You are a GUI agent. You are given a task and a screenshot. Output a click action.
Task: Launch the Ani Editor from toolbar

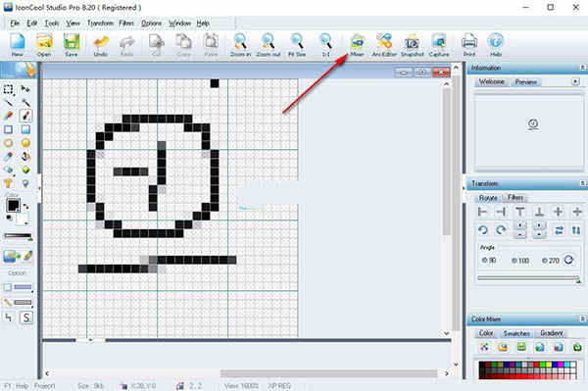tap(384, 45)
